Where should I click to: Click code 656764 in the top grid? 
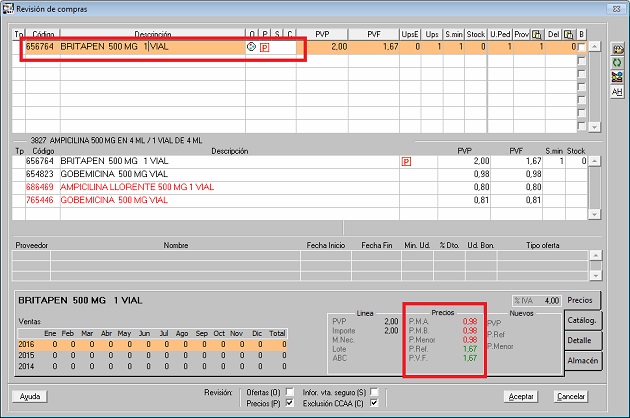click(39, 47)
